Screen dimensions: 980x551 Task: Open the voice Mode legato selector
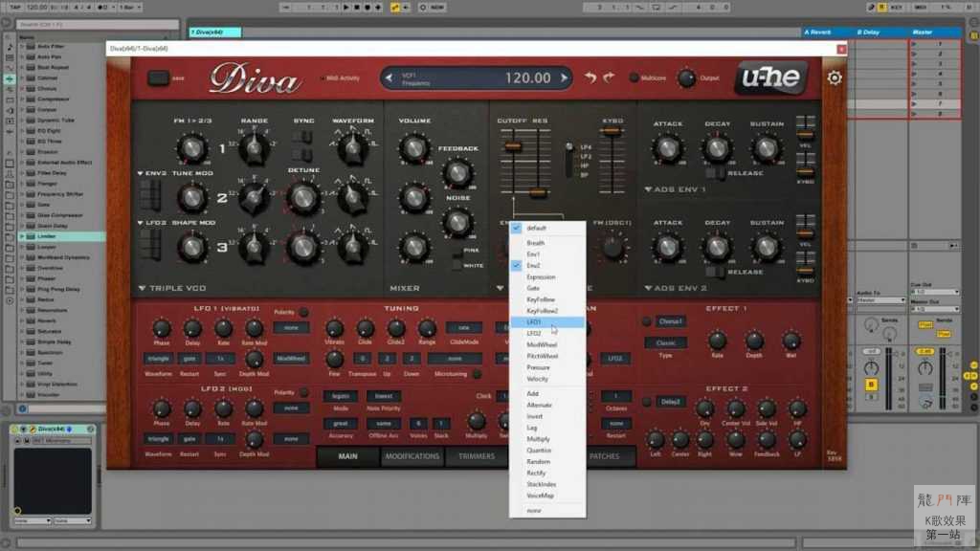pyautogui.click(x=341, y=396)
